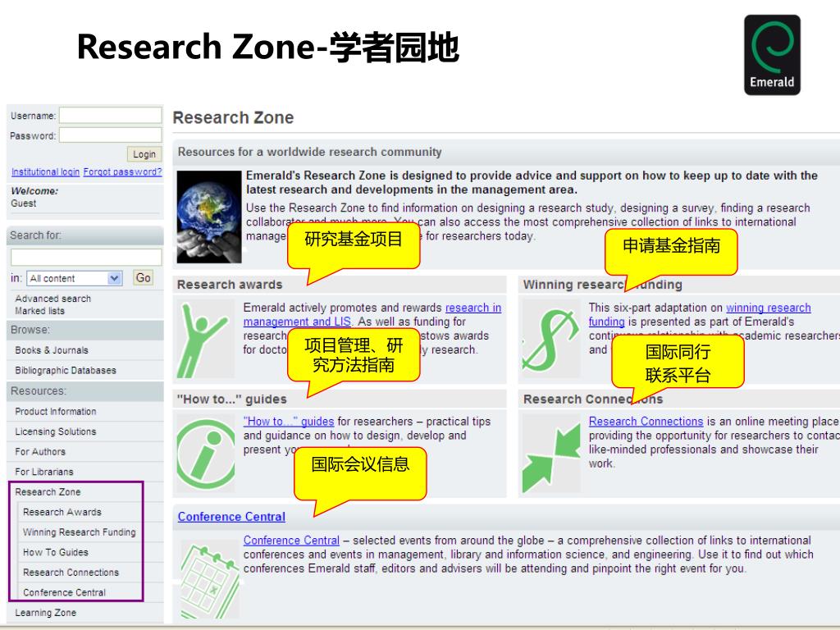Open the Forgot password link

click(x=123, y=172)
